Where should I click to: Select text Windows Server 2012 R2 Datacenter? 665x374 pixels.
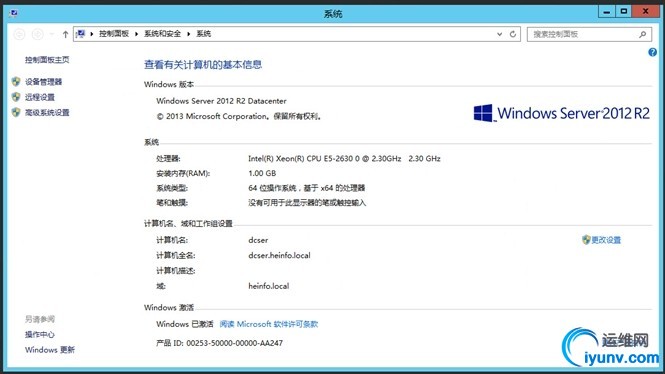click(221, 101)
